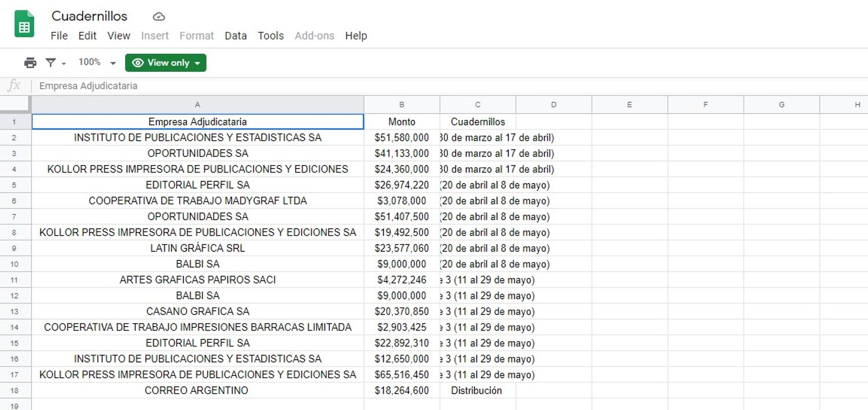Viewport: 868px width, 410px height.
Task: Click the $51,407,500 amount cell
Action: coord(402,217)
